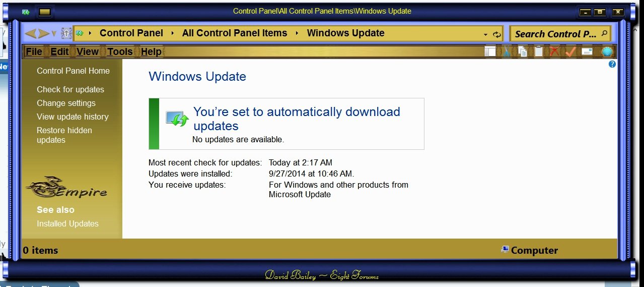The width and height of the screenshot is (644, 287).
Task: Open Installed Updates link
Action: pos(67,223)
